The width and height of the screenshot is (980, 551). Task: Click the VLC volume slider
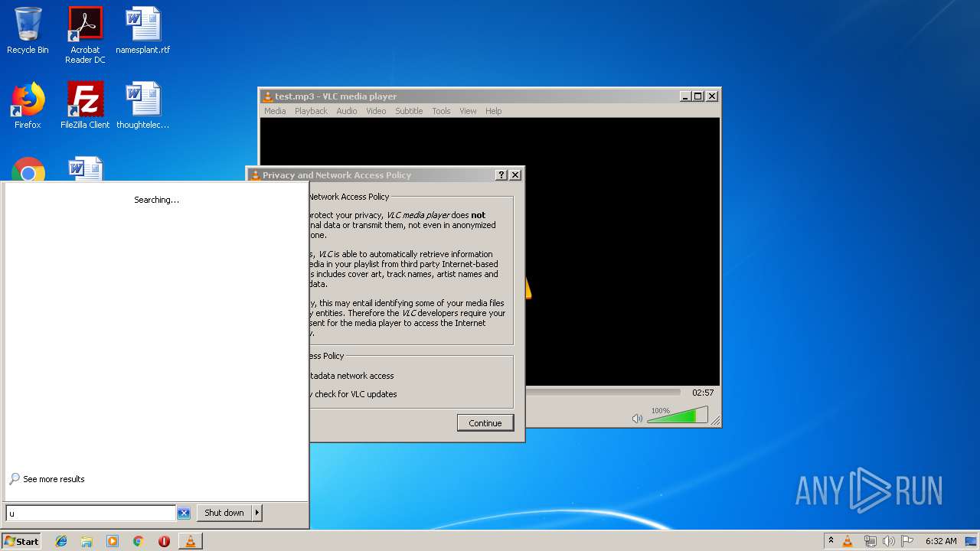(678, 416)
